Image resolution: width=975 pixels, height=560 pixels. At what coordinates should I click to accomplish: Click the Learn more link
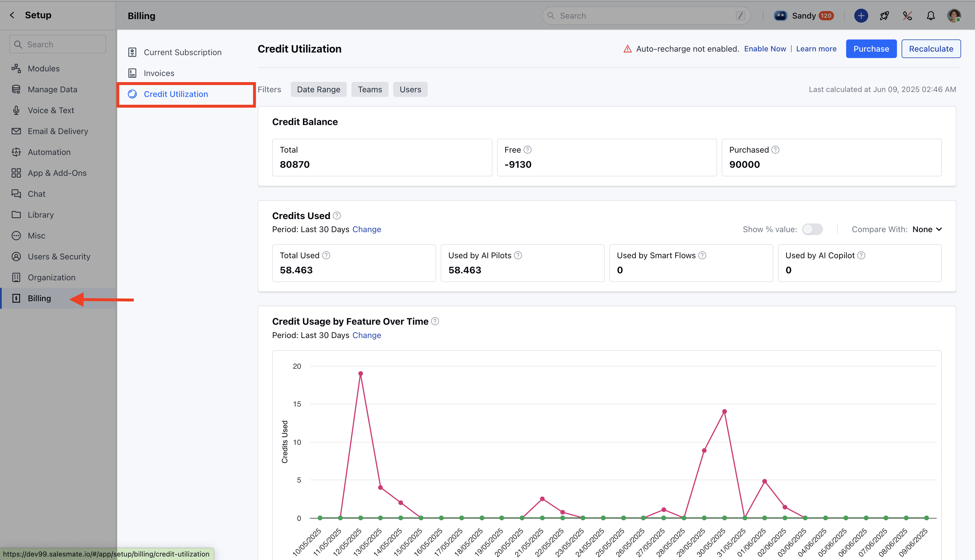tap(816, 49)
